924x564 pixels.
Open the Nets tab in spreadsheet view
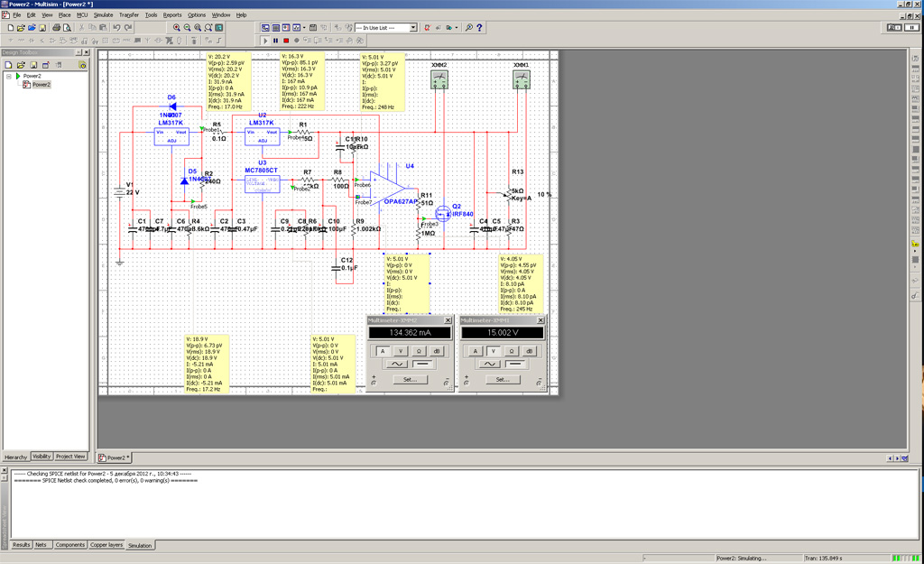click(41, 545)
